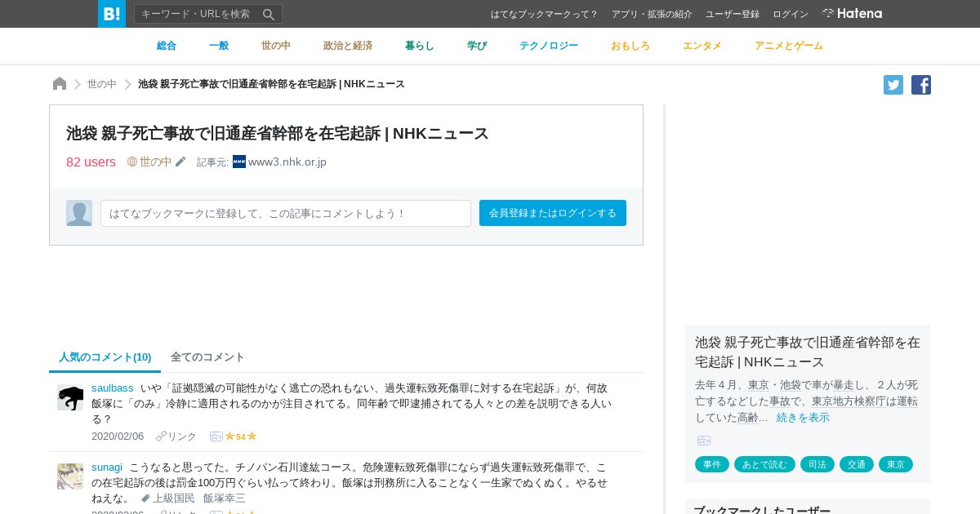Click the 事件 tag
The image size is (980, 514).
tap(712, 464)
